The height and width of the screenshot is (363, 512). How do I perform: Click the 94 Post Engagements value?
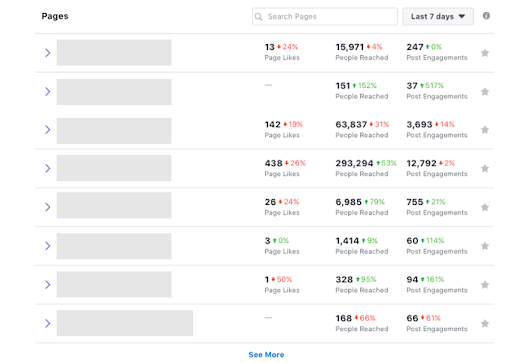pos(412,279)
